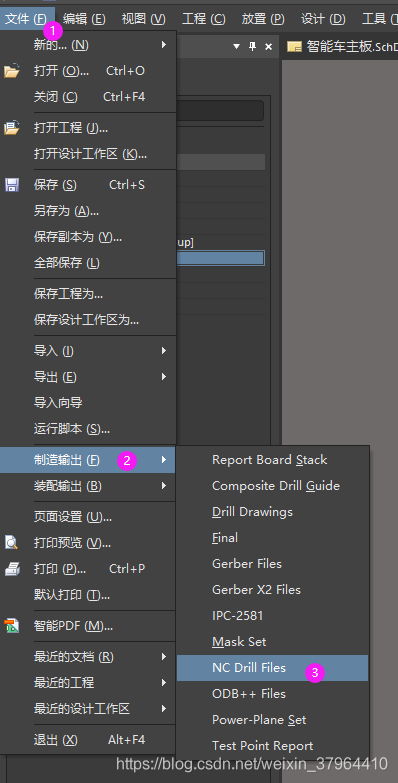Click the Open folder icon

tap(11, 71)
